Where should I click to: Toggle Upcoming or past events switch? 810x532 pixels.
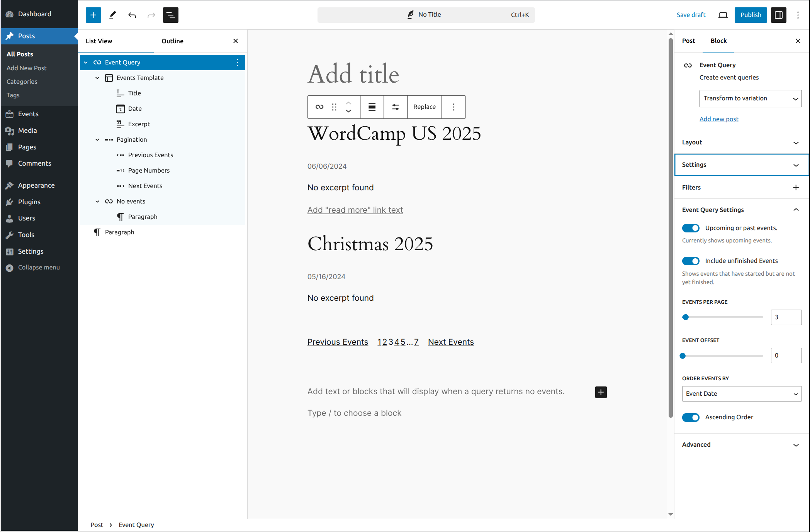[691, 228]
